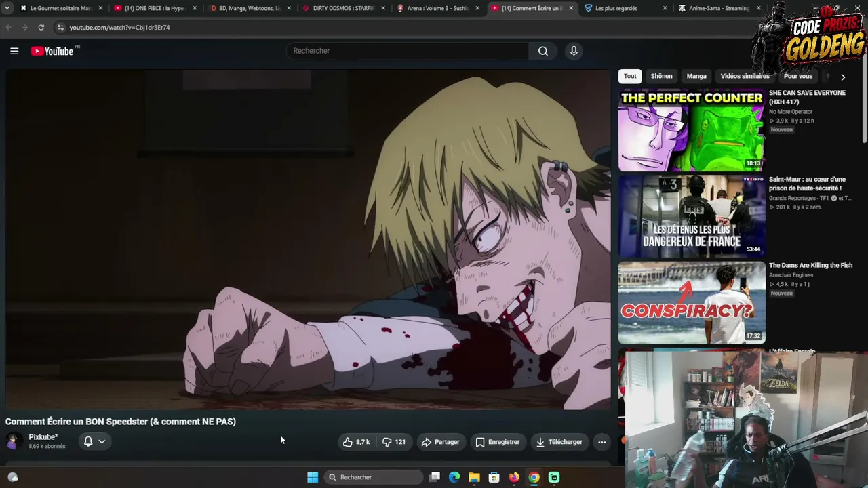Open the Windows Start menu
The width and height of the screenshot is (868, 488).
pos(313,477)
